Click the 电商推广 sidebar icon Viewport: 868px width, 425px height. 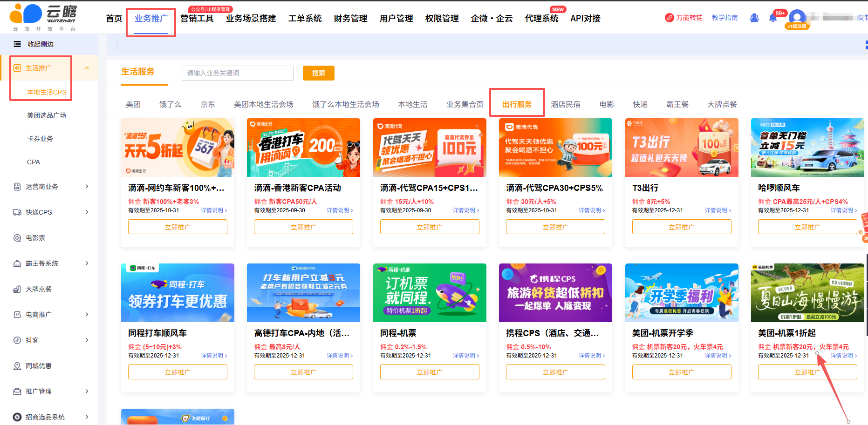click(17, 315)
